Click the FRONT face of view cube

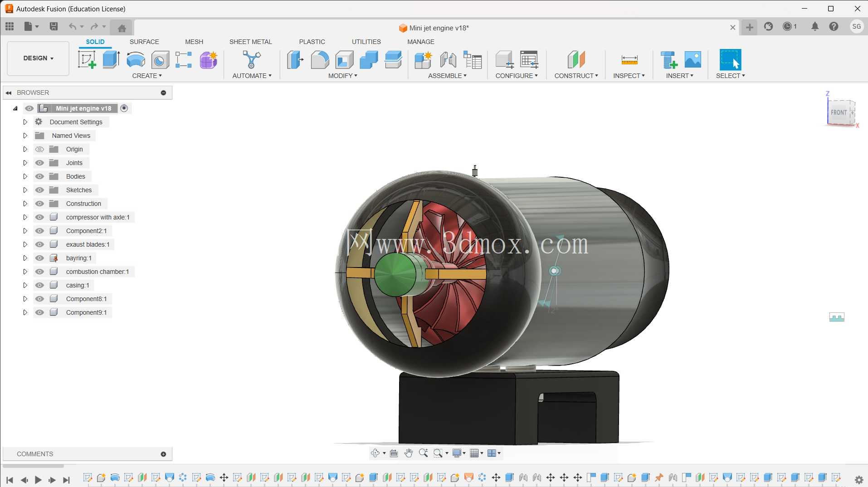tap(839, 112)
